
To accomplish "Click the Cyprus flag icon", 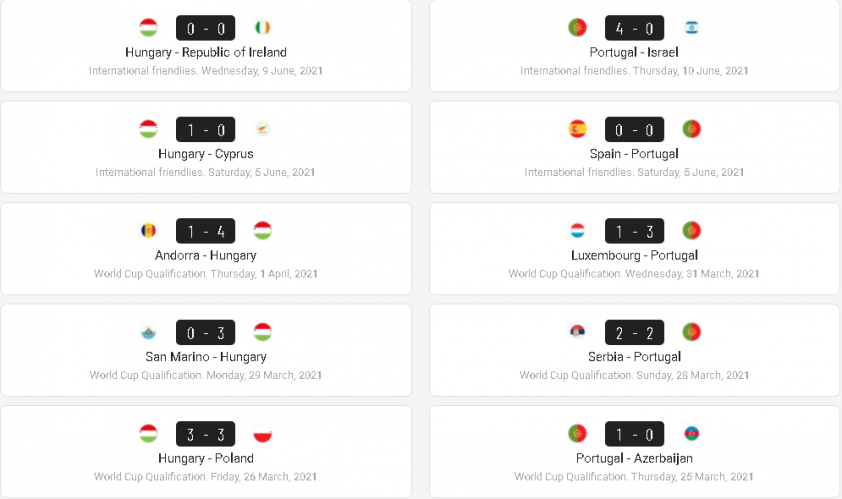I will pos(263,129).
